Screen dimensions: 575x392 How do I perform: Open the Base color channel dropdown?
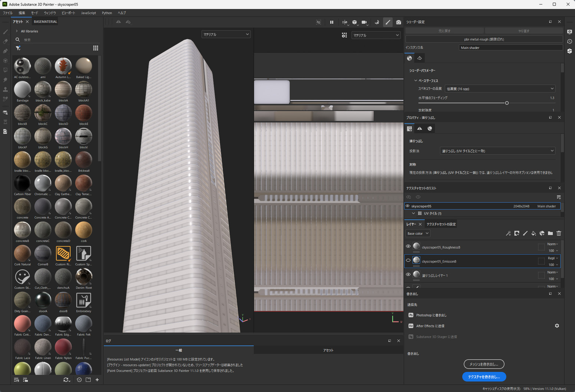coord(417,234)
